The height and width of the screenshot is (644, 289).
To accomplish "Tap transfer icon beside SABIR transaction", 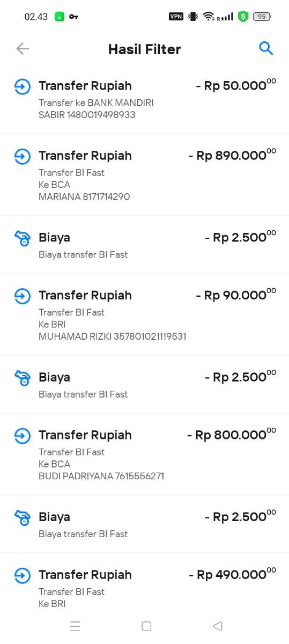I will point(22,86).
